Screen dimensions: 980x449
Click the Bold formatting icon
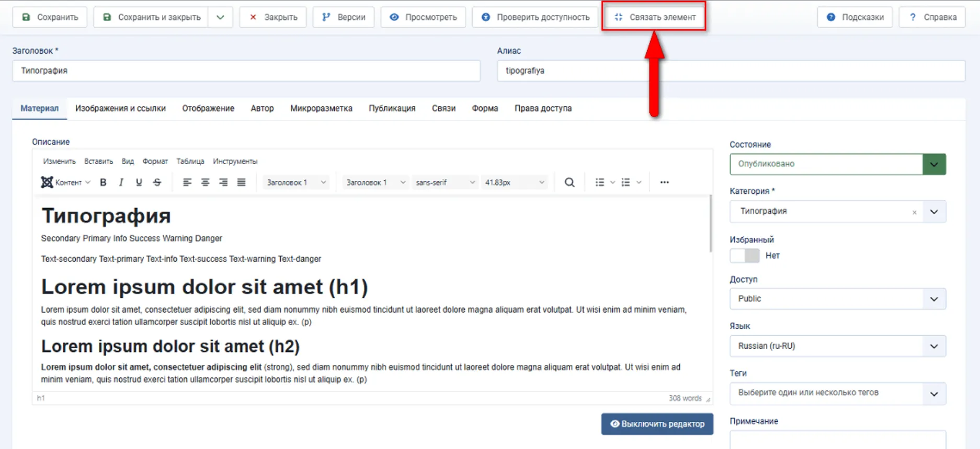click(103, 182)
